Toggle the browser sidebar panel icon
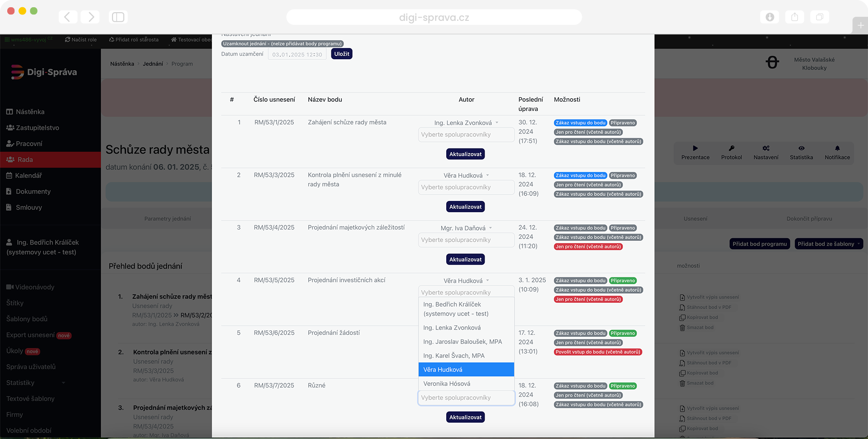Viewport: 868px width, 439px height. tap(118, 17)
